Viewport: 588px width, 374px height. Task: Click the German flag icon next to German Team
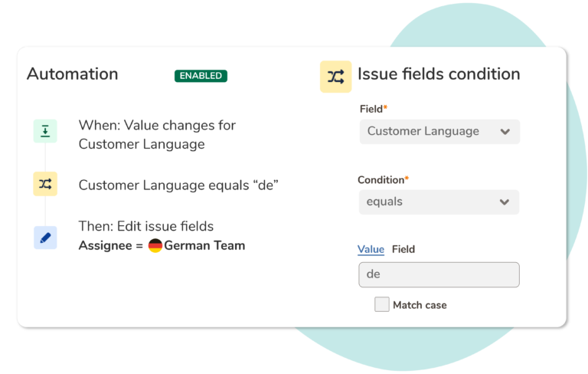click(x=155, y=246)
